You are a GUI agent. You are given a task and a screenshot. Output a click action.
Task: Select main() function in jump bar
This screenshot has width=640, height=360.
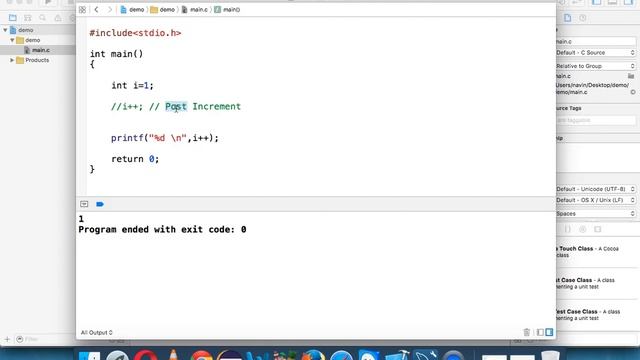pyautogui.click(x=227, y=9)
